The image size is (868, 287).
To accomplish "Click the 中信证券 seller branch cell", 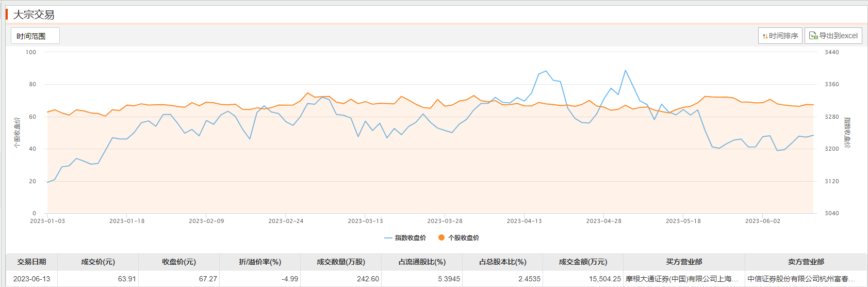I will click(x=806, y=279).
